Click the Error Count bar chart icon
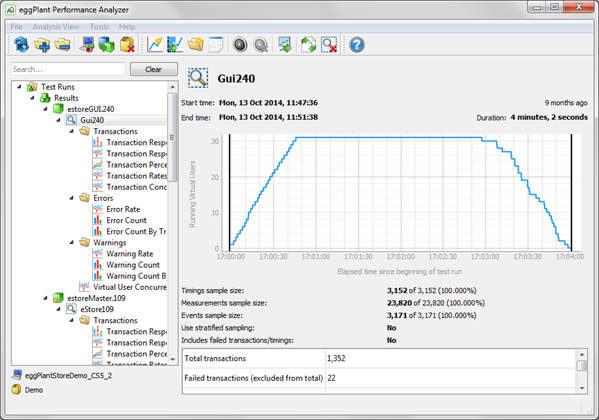Image resolution: width=599 pixels, height=420 pixels. (98, 220)
